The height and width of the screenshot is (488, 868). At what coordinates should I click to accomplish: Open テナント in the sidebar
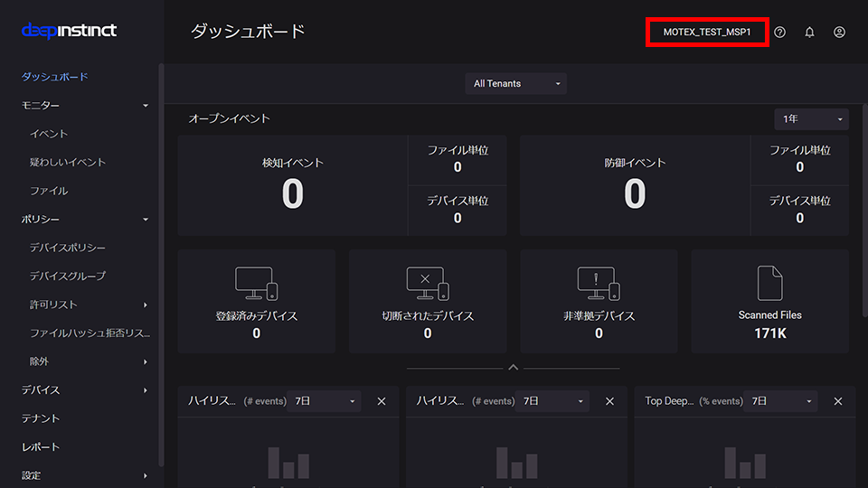[41, 418]
